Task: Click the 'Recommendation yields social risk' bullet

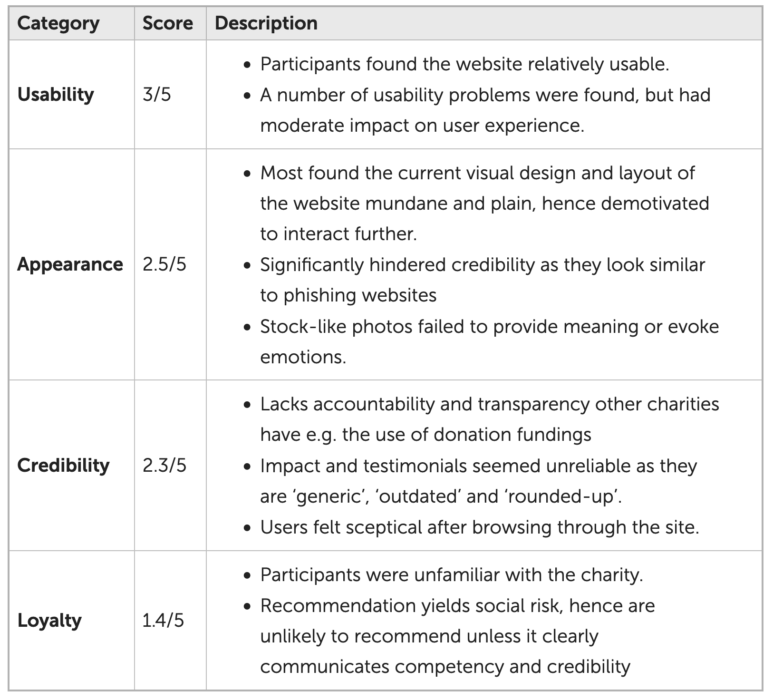Action: [457, 636]
